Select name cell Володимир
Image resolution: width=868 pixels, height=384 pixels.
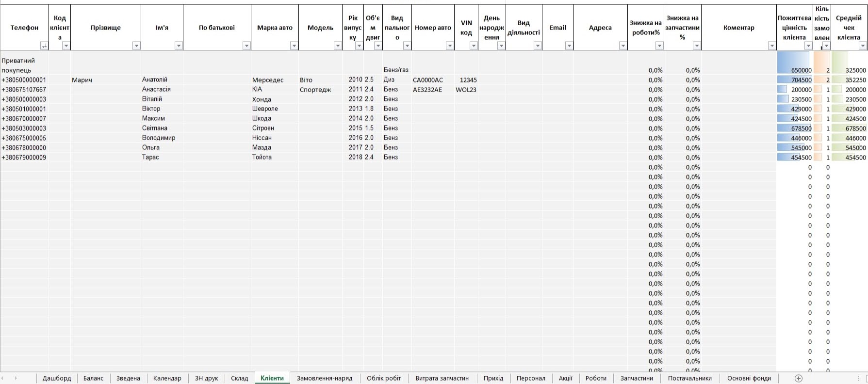click(162, 138)
